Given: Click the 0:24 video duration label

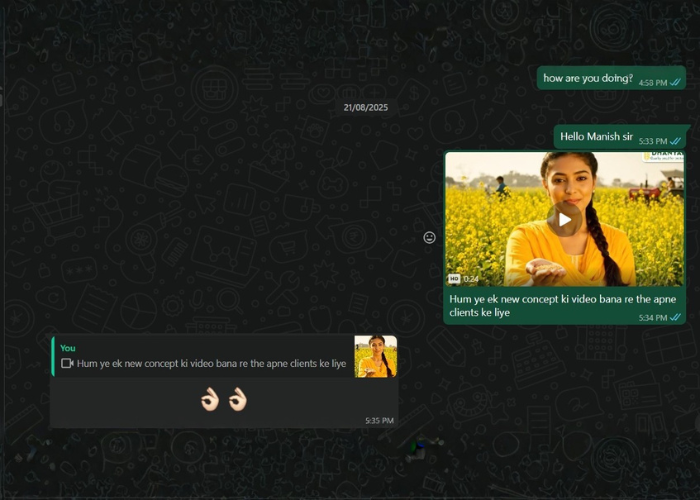Looking at the screenshot, I should click(x=471, y=279).
